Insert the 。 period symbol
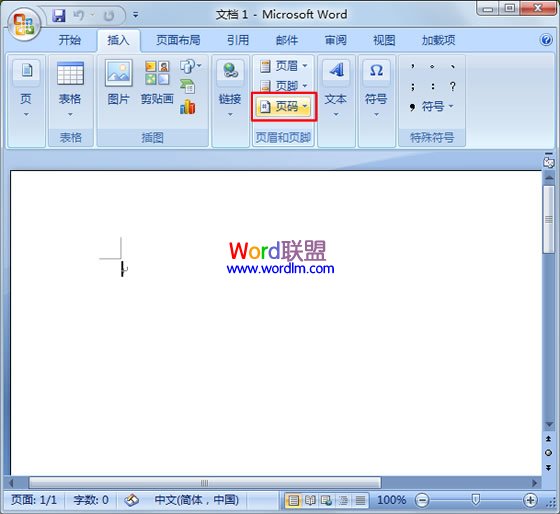 tap(432, 66)
